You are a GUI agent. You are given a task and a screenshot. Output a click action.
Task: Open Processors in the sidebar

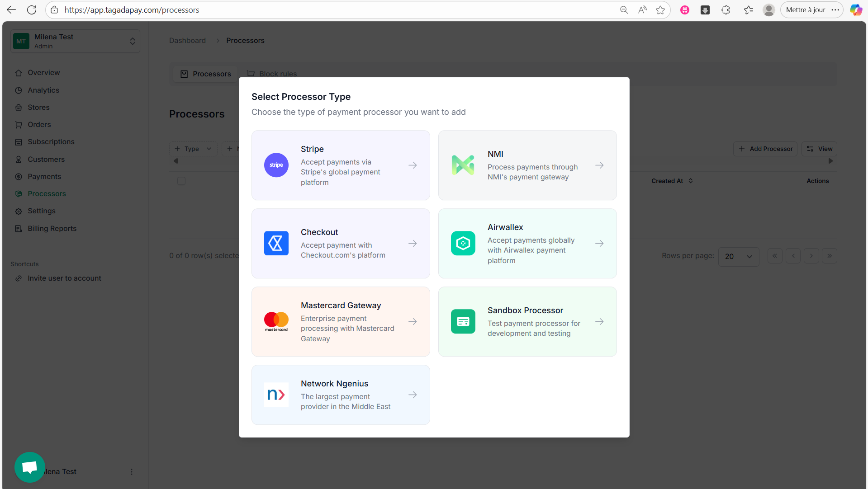[47, 193]
